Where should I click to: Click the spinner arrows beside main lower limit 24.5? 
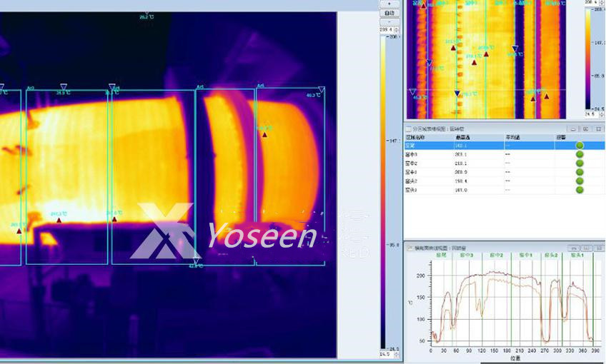pyautogui.click(x=395, y=354)
